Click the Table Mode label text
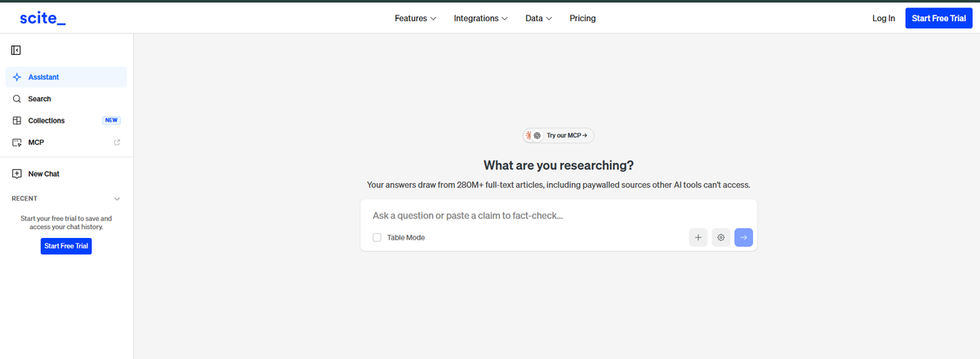Image resolution: width=980 pixels, height=359 pixels. pyautogui.click(x=406, y=237)
